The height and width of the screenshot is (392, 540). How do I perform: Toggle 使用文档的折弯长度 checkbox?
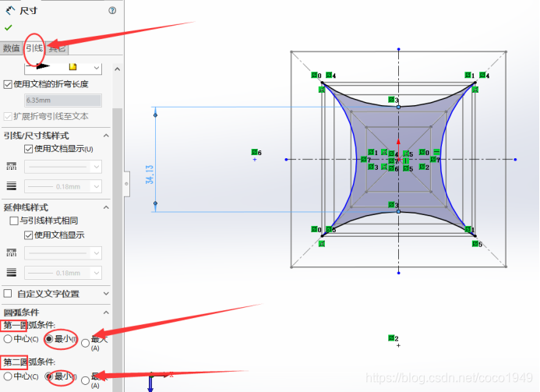pos(8,84)
